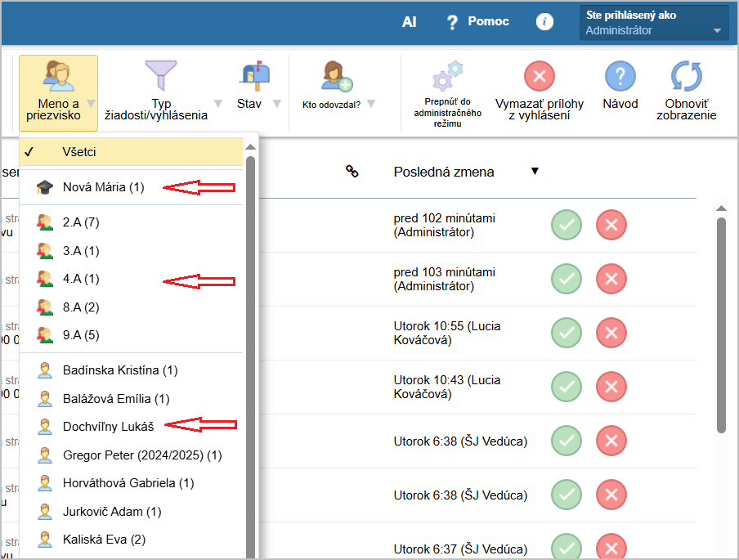Screen dimensions: 739x560
Task: Open the Administrátor user account dropdown
Action: pyautogui.click(x=653, y=23)
